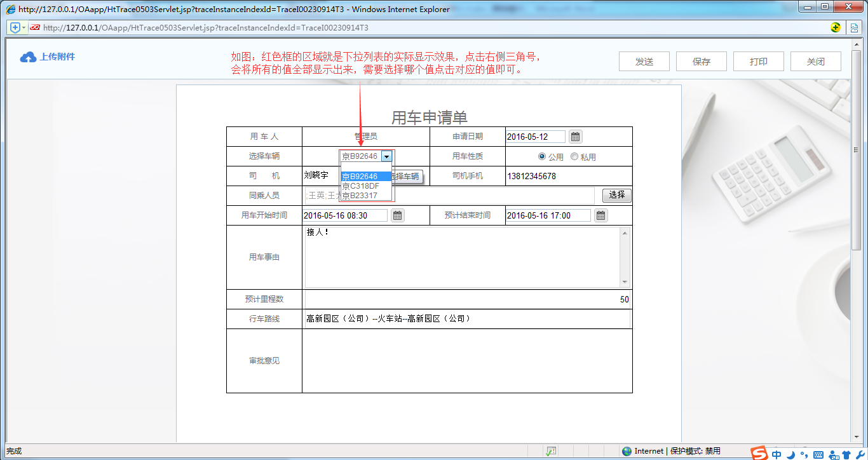Click the Sogou wrench settings icon

point(860,455)
